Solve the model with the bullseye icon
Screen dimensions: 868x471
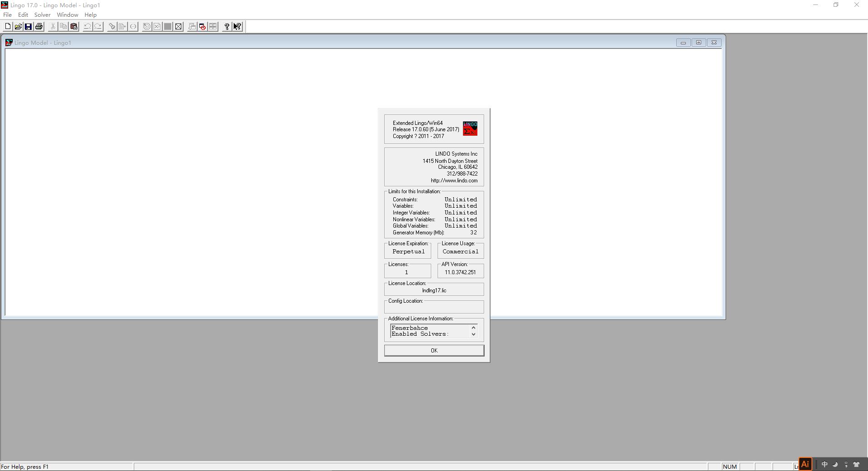[x=147, y=27]
